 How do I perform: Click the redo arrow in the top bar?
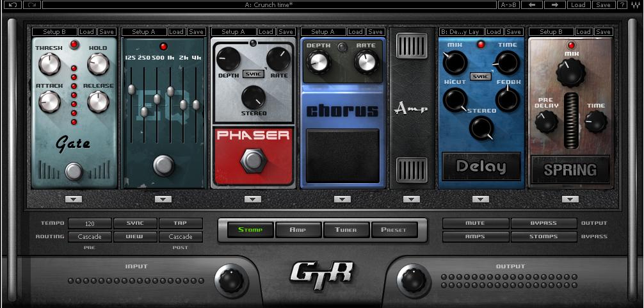(31, 5)
